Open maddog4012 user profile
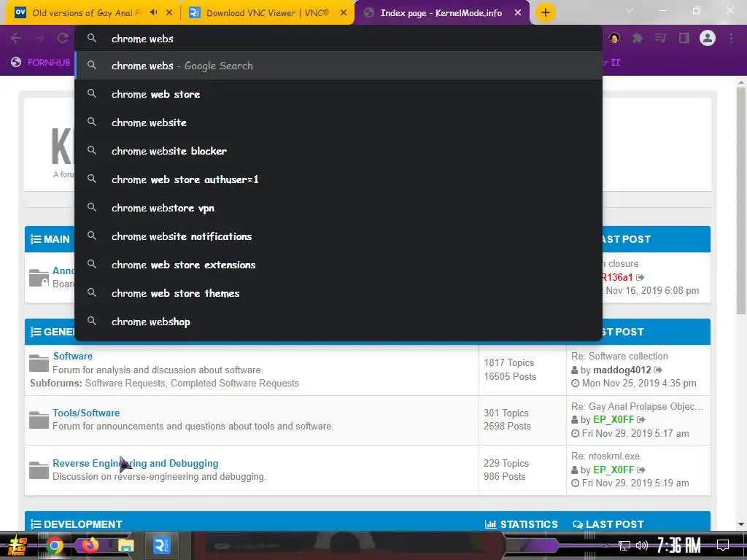 (x=622, y=370)
